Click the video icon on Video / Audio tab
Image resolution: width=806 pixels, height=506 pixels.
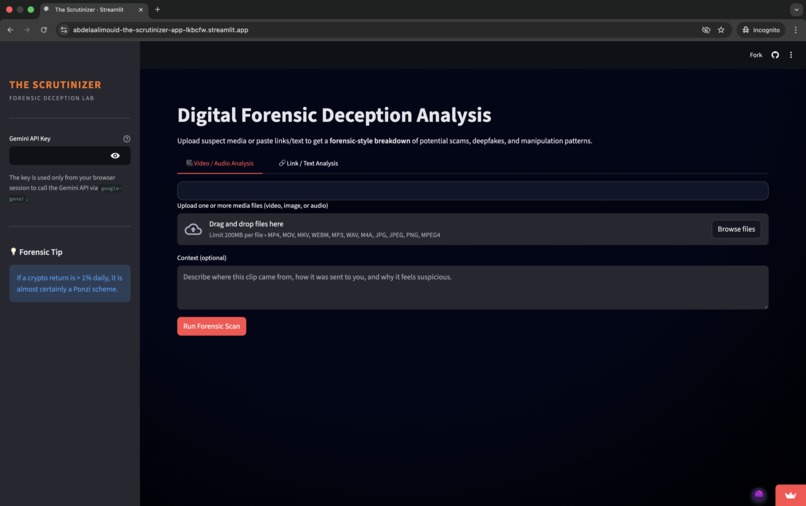(189, 163)
